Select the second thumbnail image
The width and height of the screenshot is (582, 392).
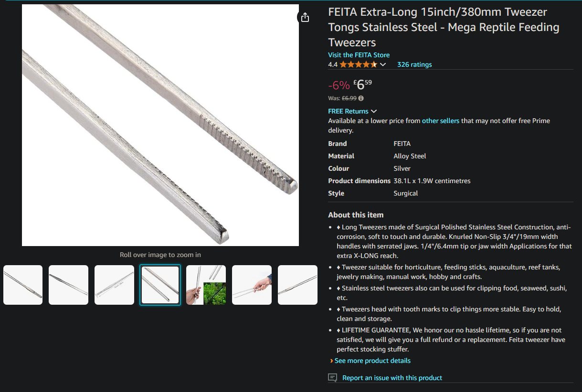(x=69, y=285)
